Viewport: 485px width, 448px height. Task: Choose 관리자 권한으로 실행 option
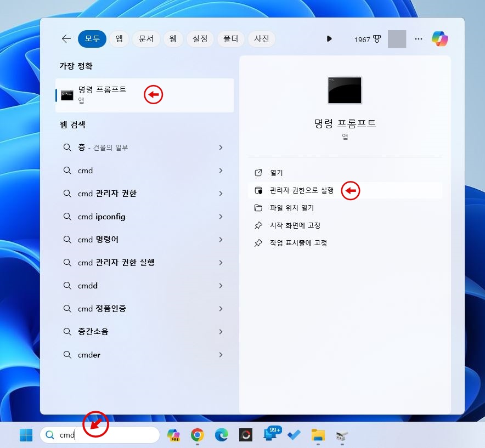(345, 190)
